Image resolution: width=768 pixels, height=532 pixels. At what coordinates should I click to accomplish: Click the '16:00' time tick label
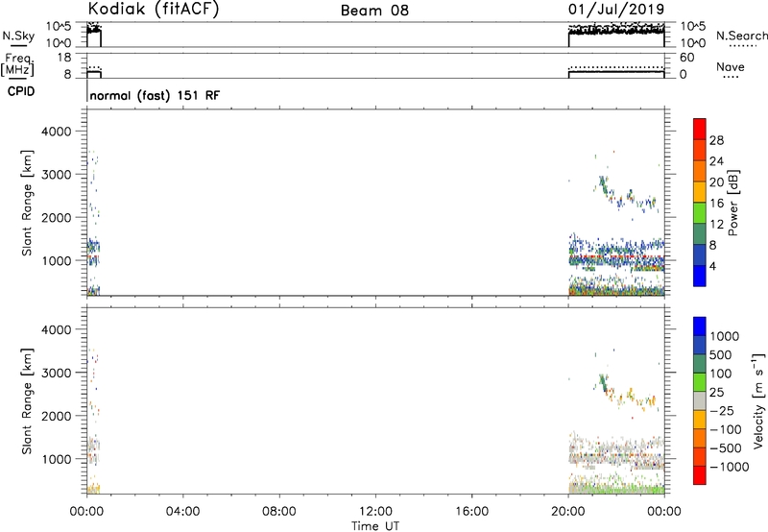pyautogui.click(x=471, y=512)
